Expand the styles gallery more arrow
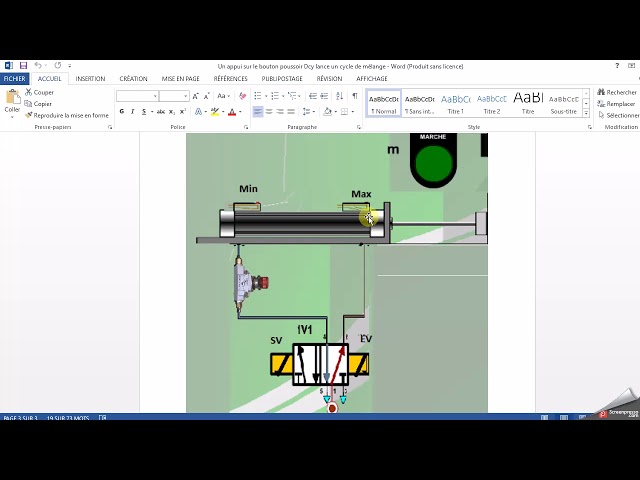 586,113
